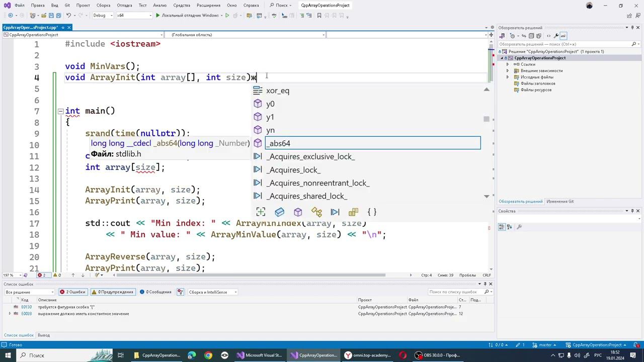Click the Open File folder icon
This screenshot has width=644, height=362.
click(44, 16)
